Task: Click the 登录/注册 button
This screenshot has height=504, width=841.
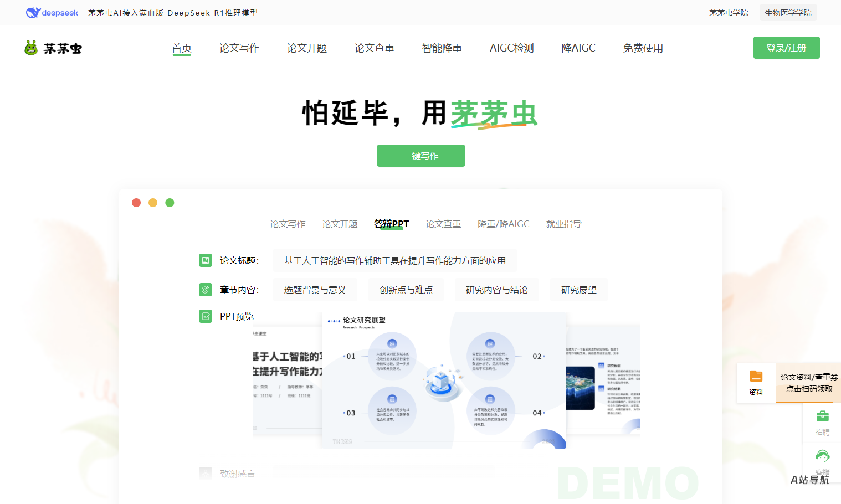Action: click(786, 48)
